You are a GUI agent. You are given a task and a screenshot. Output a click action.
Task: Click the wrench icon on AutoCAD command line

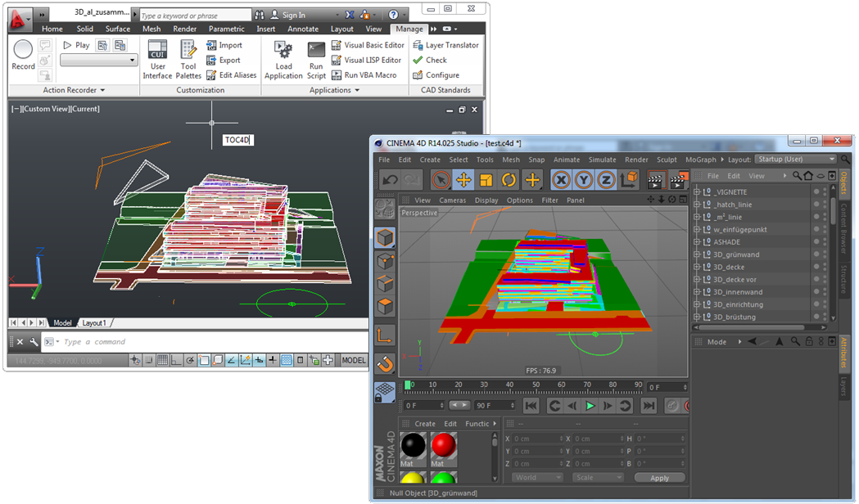pyautogui.click(x=34, y=341)
